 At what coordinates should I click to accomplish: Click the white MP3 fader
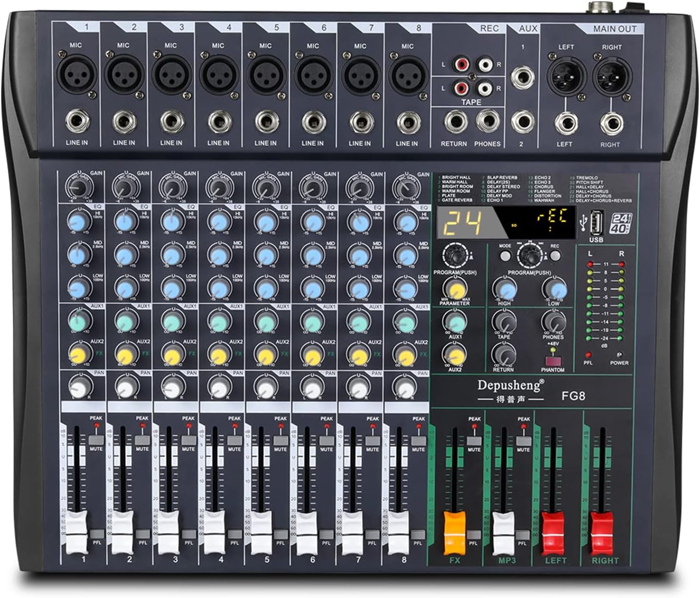pyautogui.click(x=503, y=532)
